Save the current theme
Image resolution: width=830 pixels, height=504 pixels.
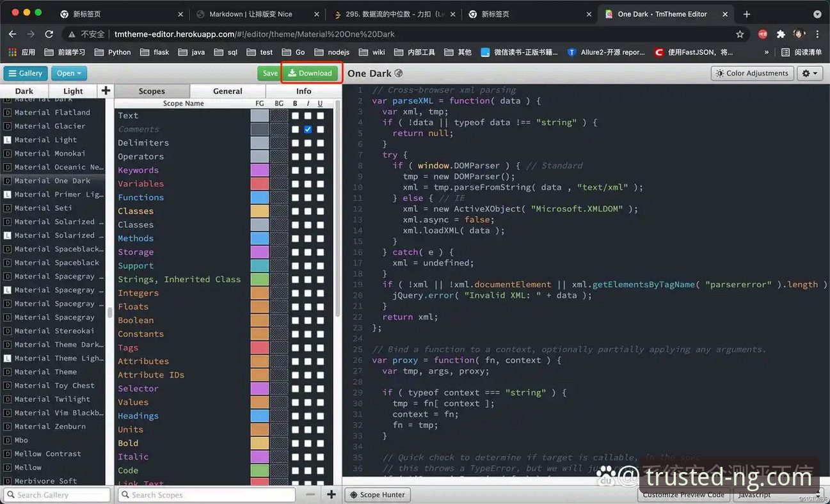[x=269, y=73]
